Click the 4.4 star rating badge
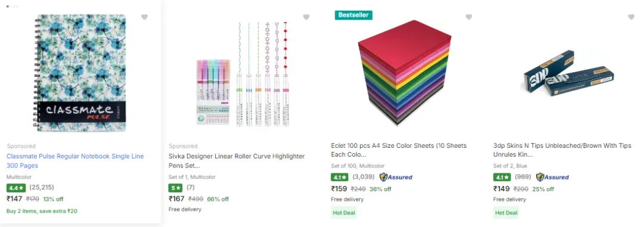Image resolution: width=644 pixels, height=227 pixels. click(x=16, y=188)
